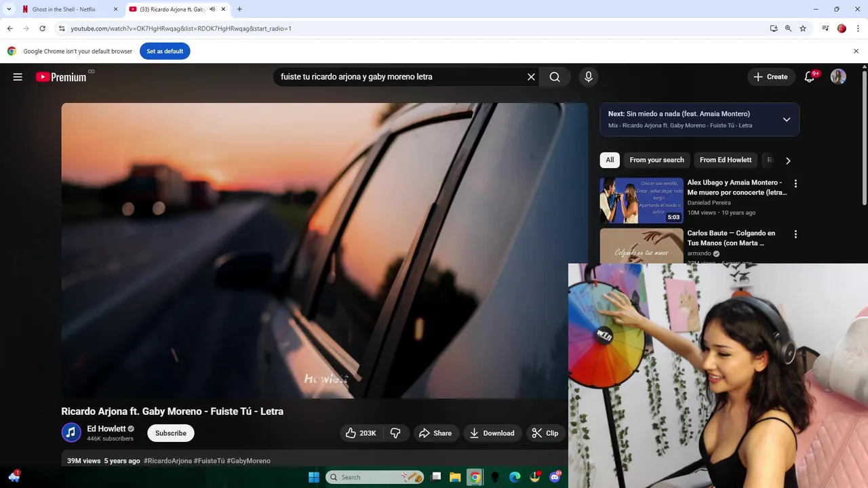Open the Chrome profile avatar
The width and height of the screenshot is (868, 488).
coord(842,28)
